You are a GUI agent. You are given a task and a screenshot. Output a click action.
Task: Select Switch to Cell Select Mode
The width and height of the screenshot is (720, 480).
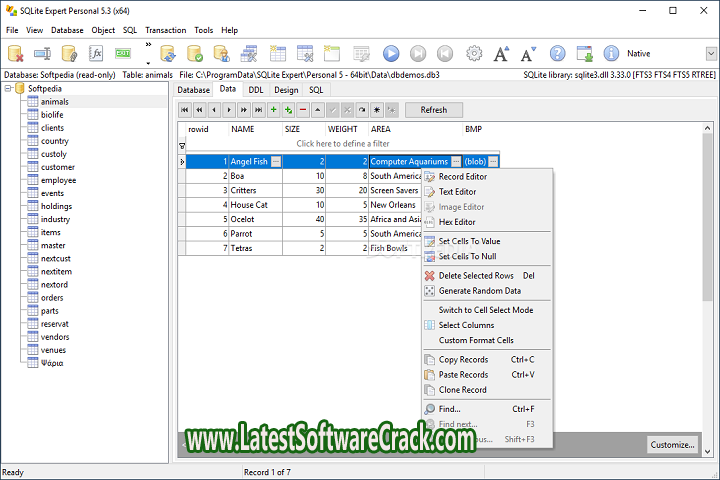pos(485,310)
